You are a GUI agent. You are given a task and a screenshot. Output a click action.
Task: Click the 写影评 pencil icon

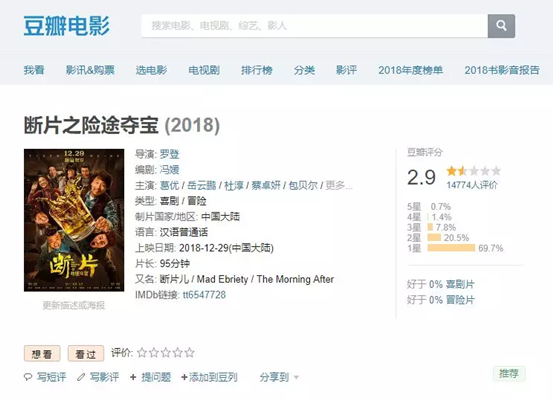[x=81, y=377]
